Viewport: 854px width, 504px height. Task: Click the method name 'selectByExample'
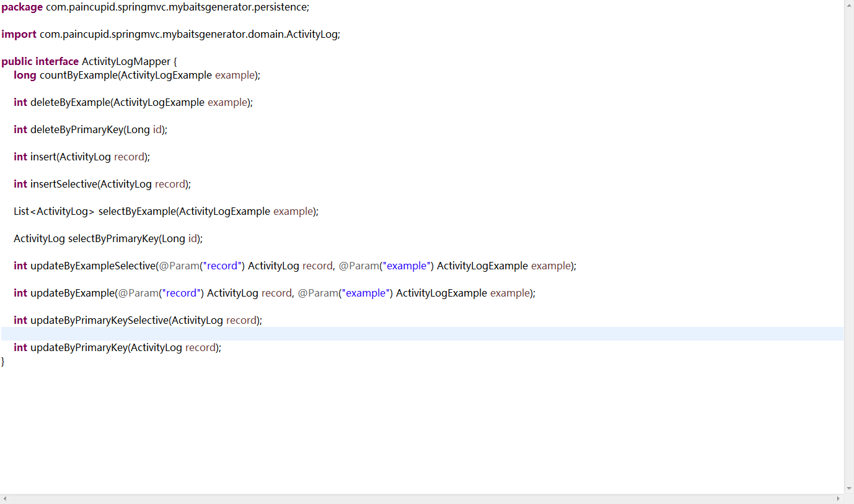pos(137,212)
